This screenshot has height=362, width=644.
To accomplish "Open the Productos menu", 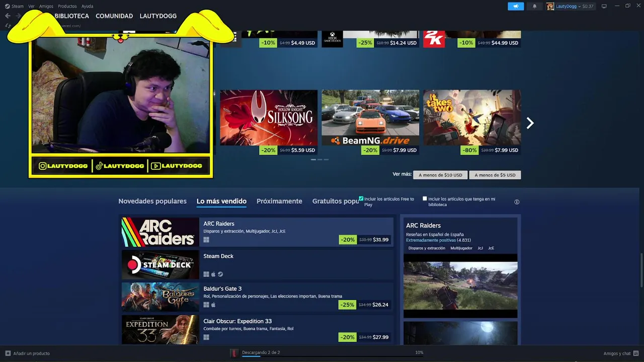I will pos(67,6).
